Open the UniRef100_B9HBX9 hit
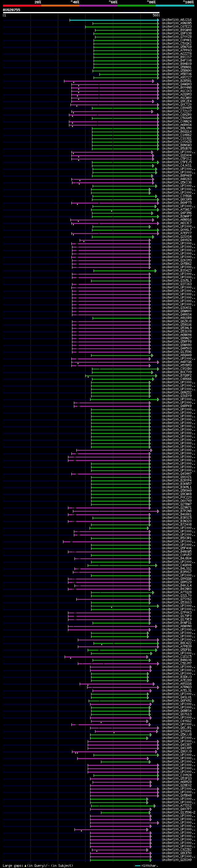197x868 pixels. pyautogui.click(x=177, y=64)
